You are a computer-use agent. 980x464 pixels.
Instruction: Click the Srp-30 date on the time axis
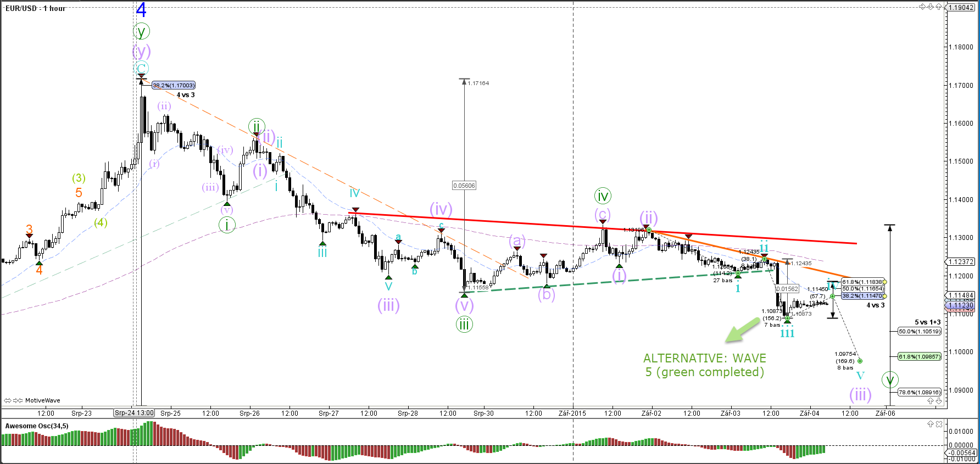(483, 413)
